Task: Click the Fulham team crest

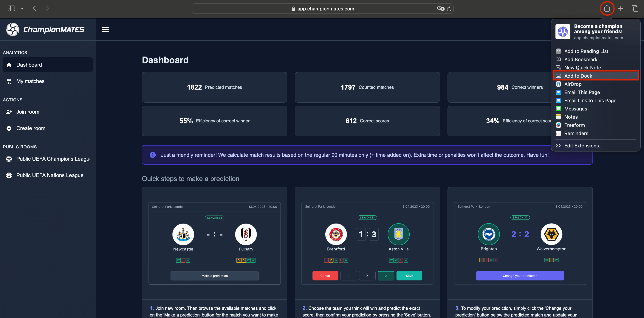Action: coord(246,234)
